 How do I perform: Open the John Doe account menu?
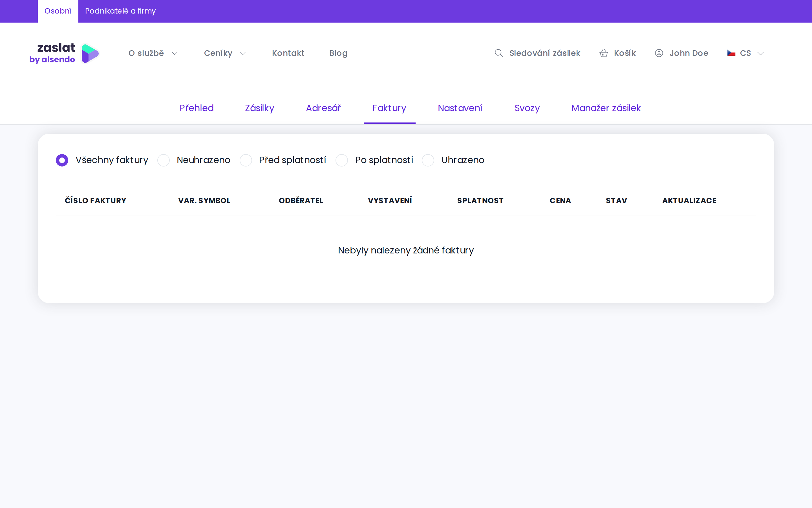coord(689,53)
